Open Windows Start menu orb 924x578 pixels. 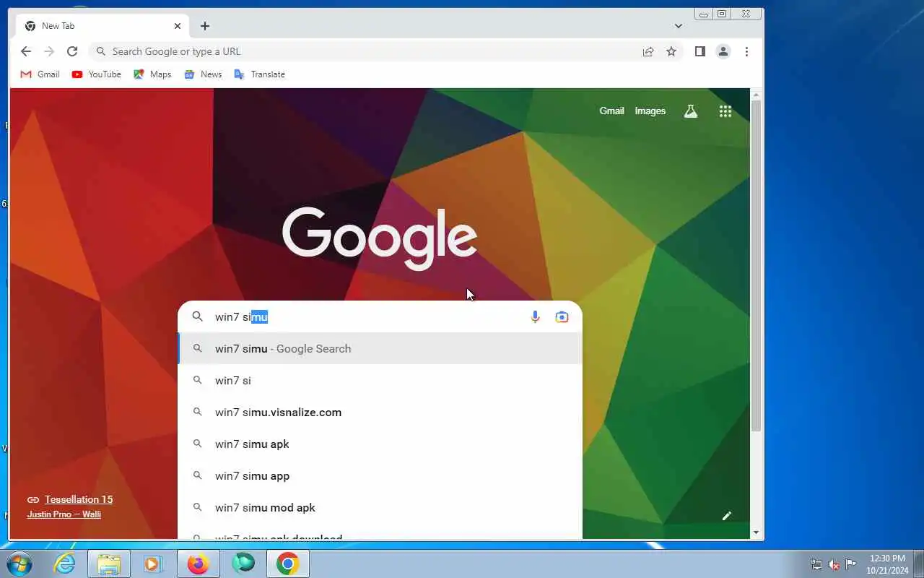click(x=19, y=564)
